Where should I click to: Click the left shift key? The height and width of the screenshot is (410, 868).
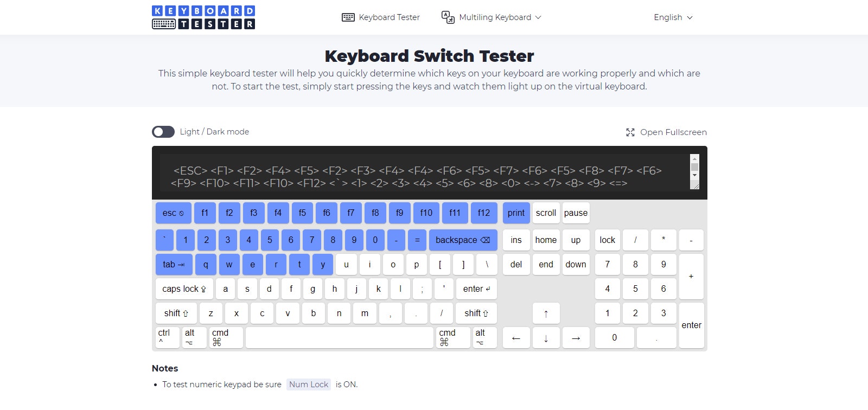tap(176, 313)
